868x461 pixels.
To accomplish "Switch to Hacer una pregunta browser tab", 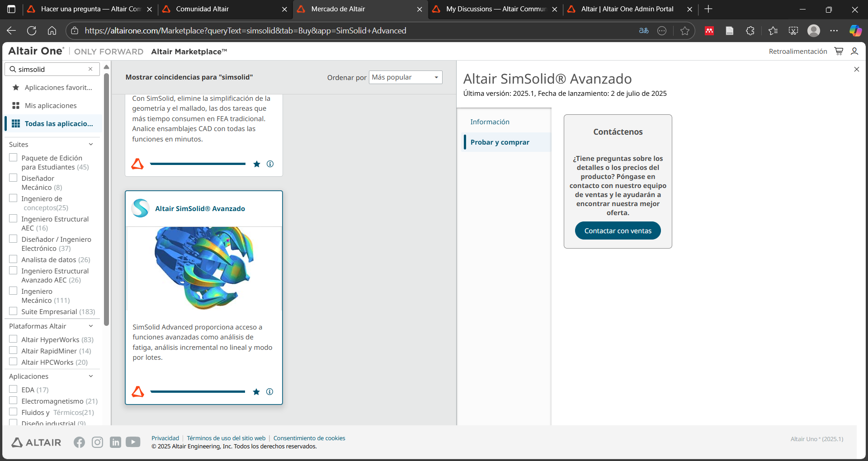I will pyautogui.click(x=90, y=9).
